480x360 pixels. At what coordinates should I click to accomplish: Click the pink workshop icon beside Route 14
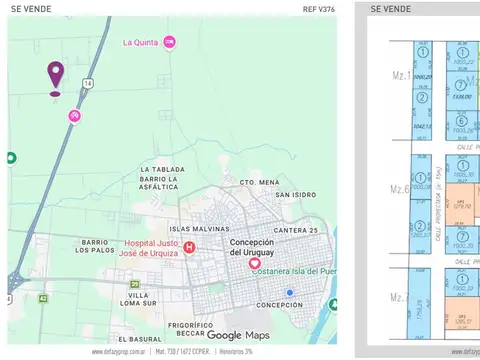[75, 116]
